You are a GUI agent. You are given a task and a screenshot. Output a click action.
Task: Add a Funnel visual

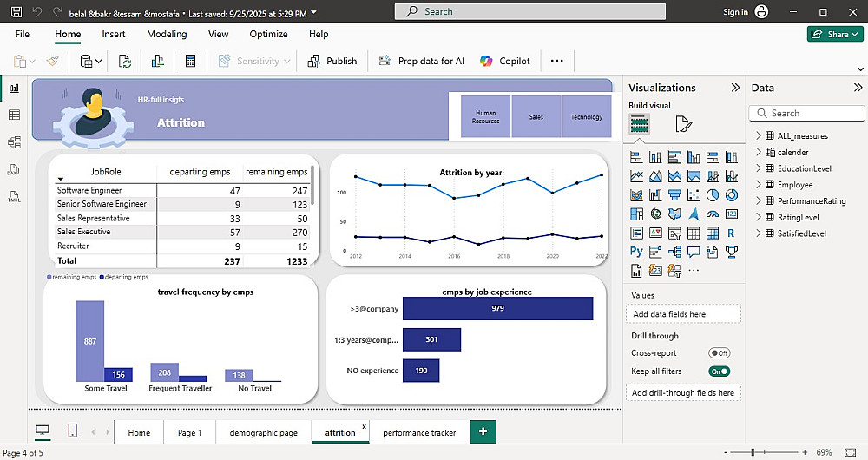pos(674,195)
